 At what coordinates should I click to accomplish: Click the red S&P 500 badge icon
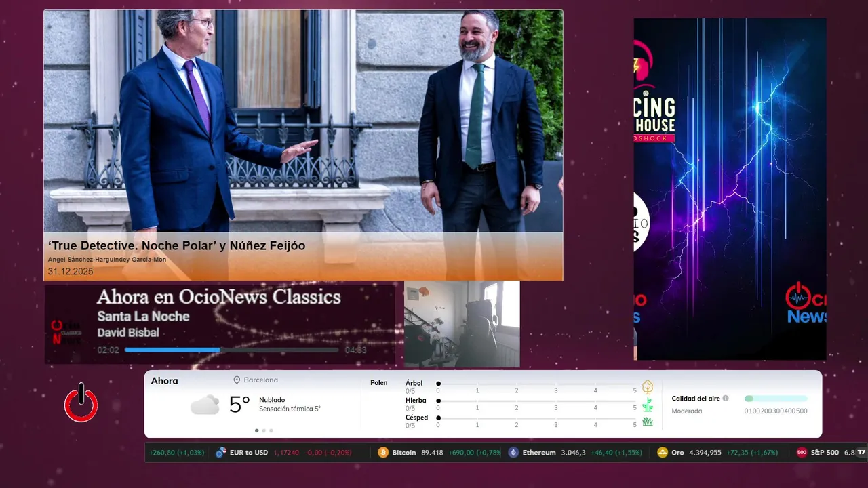click(x=802, y=453)
